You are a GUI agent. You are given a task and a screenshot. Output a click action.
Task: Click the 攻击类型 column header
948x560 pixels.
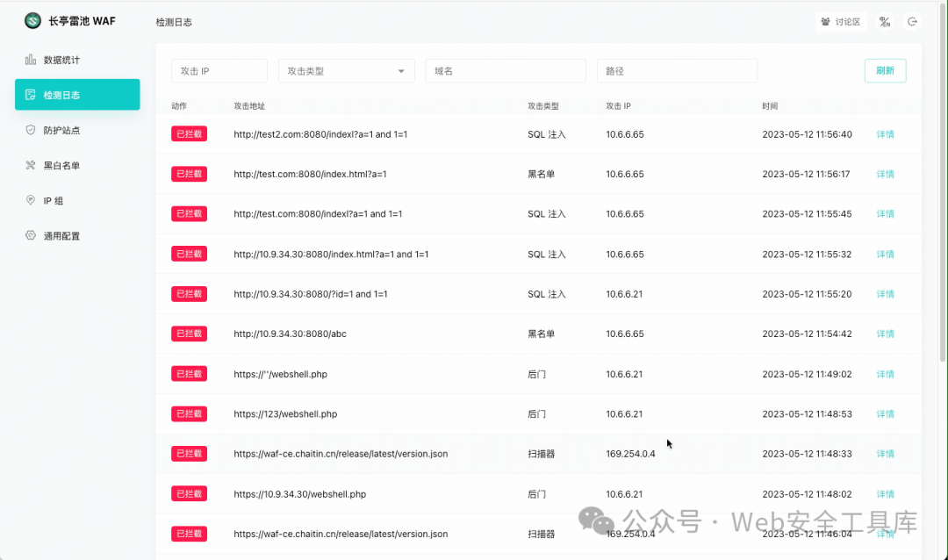click(543, 106)
